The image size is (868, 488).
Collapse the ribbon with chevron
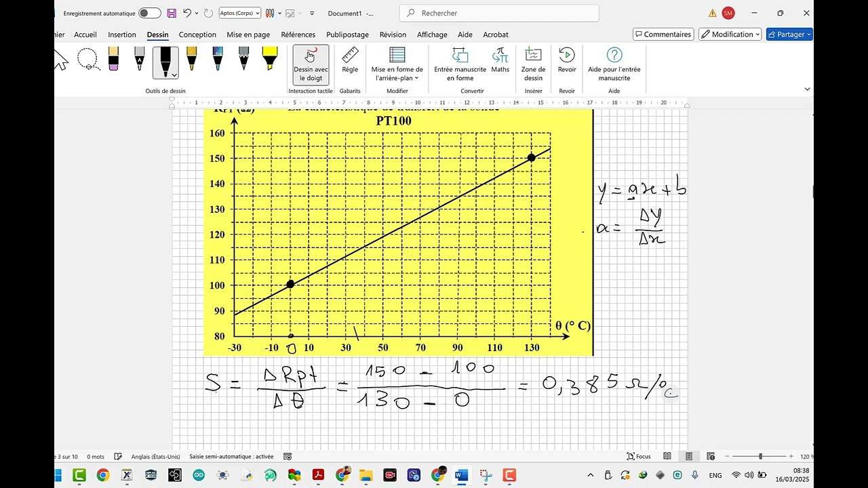pyautogui.click(x=807, y=89)
